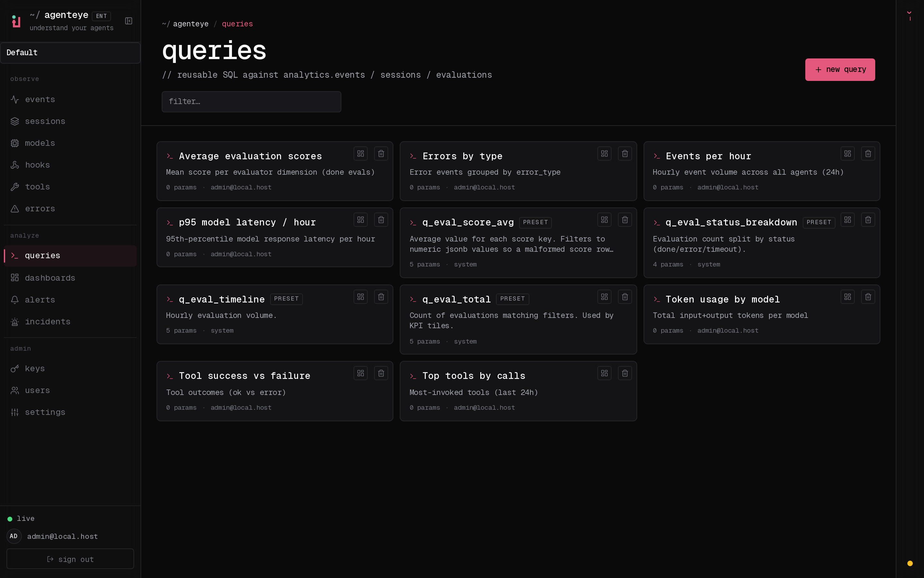This screenshot has width=924, height=578.
Task: Delete the q_eval_total query
Action: pyautogui.click(x=625, y=297)
